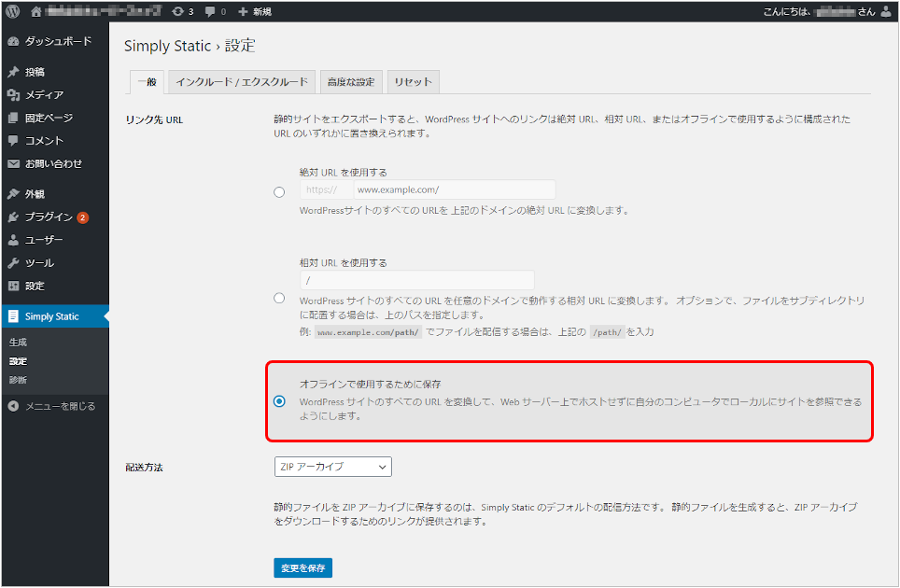Click the 配送方法 section label

click(144, 467)
